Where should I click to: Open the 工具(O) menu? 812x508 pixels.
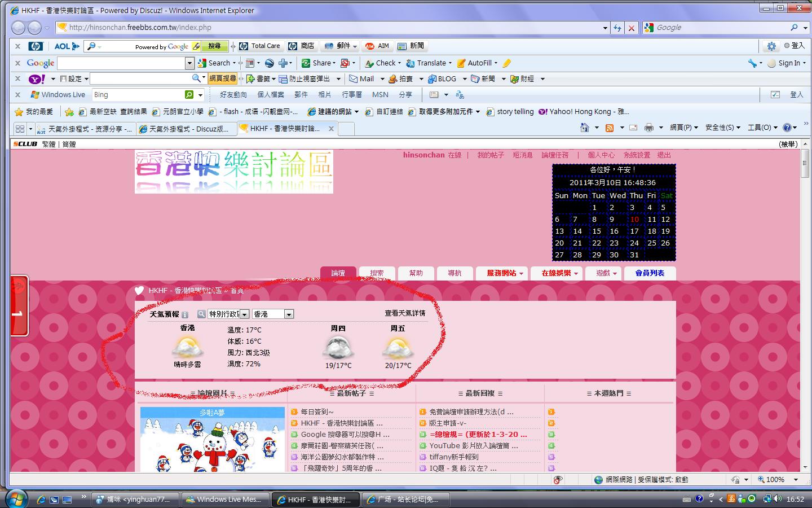(762, 128)
